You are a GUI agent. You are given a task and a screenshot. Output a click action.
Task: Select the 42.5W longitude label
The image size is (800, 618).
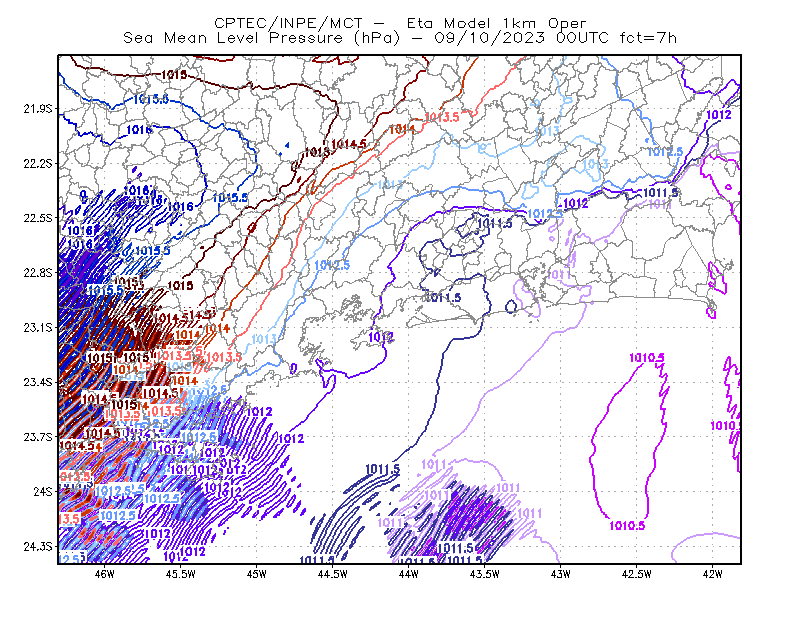point(636,574)
